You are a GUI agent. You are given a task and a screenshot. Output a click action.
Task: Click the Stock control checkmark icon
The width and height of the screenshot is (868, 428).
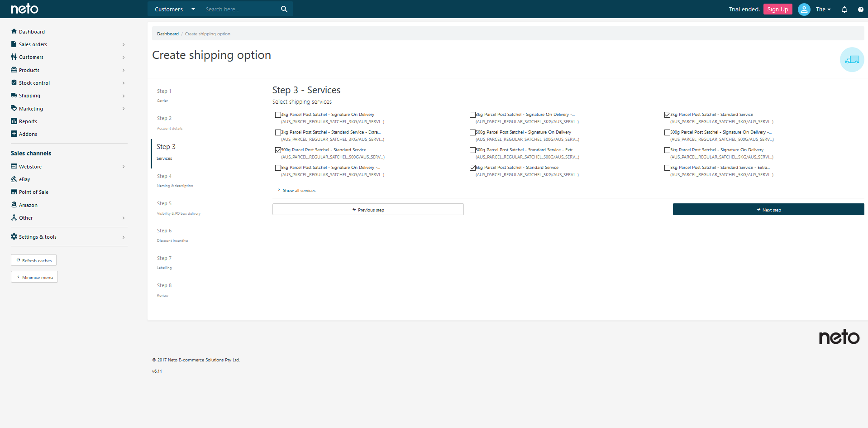14,82
